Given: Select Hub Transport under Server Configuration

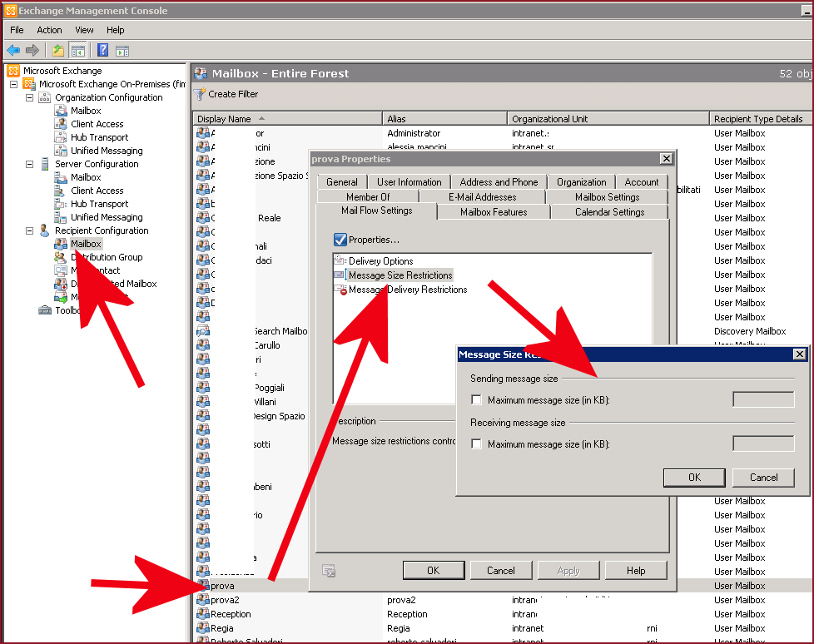Looking at the screenshot, I should (x=99, y=204).
